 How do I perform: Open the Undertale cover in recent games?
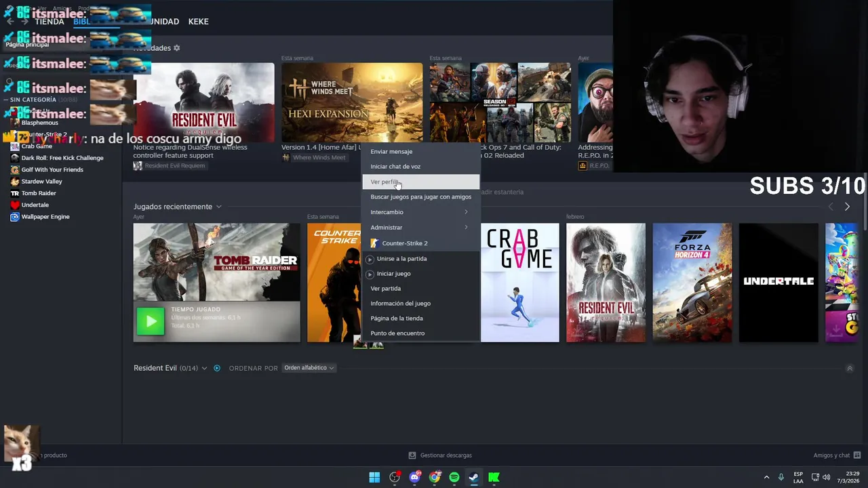click(x=778, y=283)
